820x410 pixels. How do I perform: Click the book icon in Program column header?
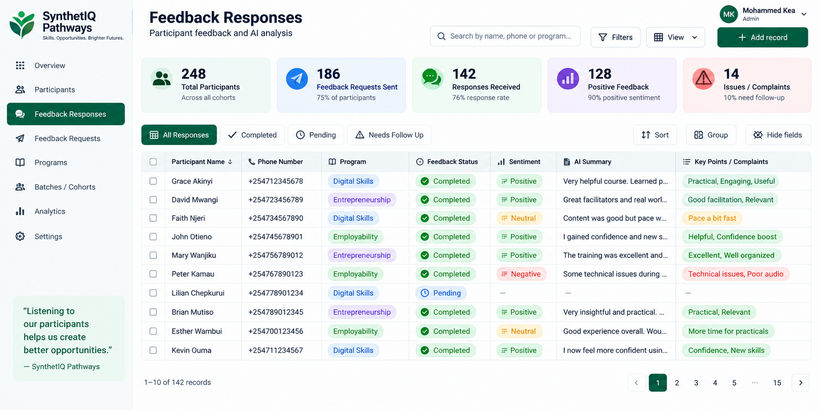pyautogui.click(x=332, y=162)
